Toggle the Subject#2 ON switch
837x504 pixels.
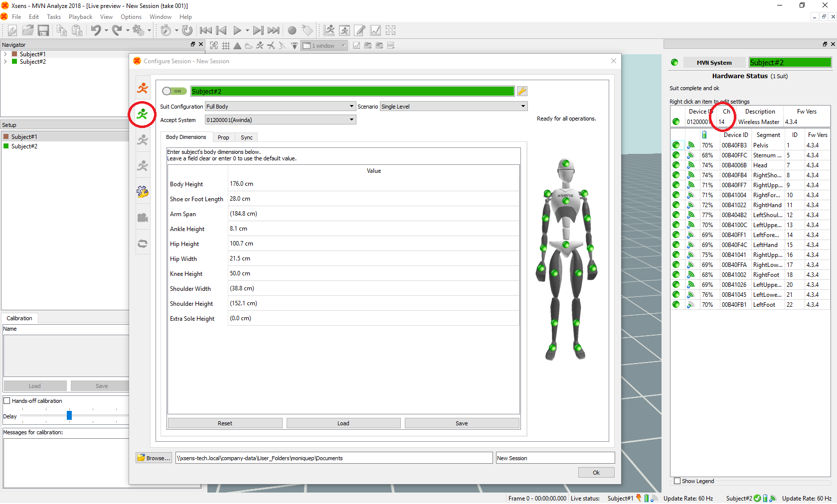[x=174, y=91]
